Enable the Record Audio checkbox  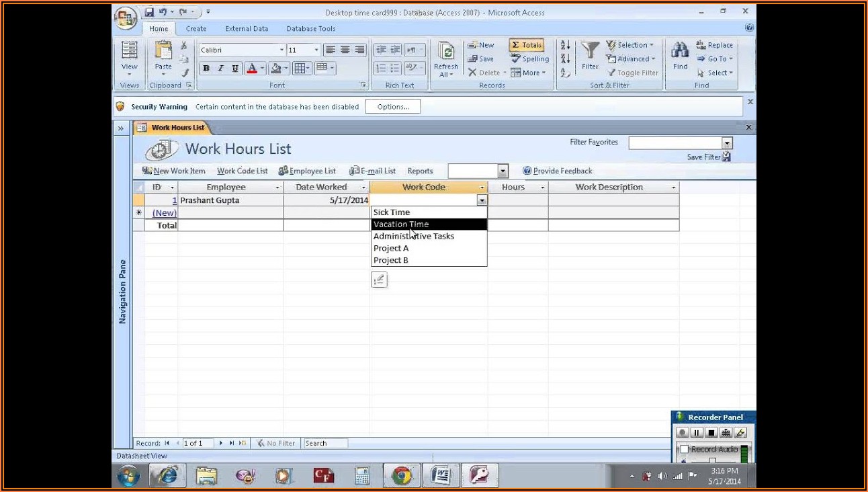pyautogui.click(x=684, y=449)
